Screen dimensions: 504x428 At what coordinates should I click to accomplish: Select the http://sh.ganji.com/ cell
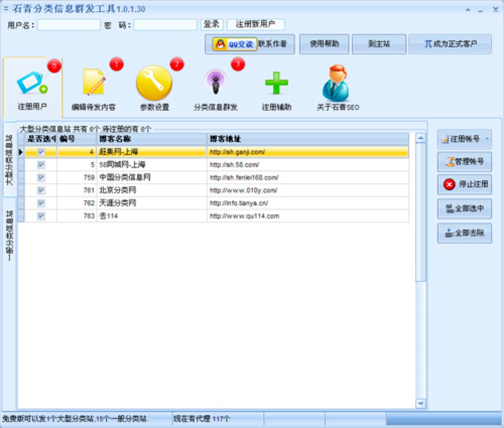click(x=308, y=152)
